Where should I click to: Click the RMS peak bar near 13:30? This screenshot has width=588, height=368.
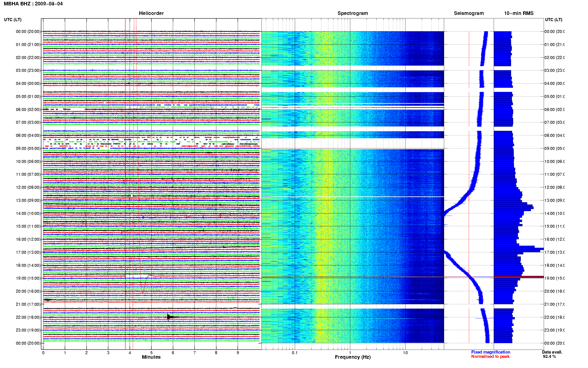(x=513, y=208)
